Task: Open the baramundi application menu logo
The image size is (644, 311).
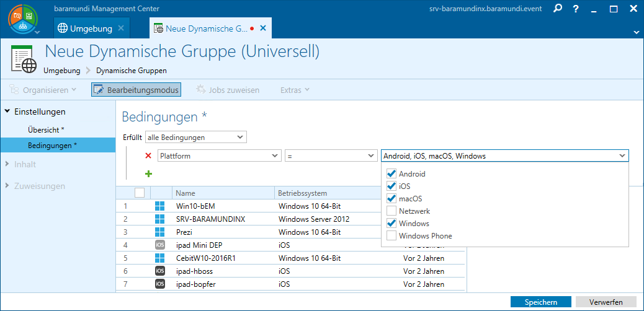Action: point(23,19)
